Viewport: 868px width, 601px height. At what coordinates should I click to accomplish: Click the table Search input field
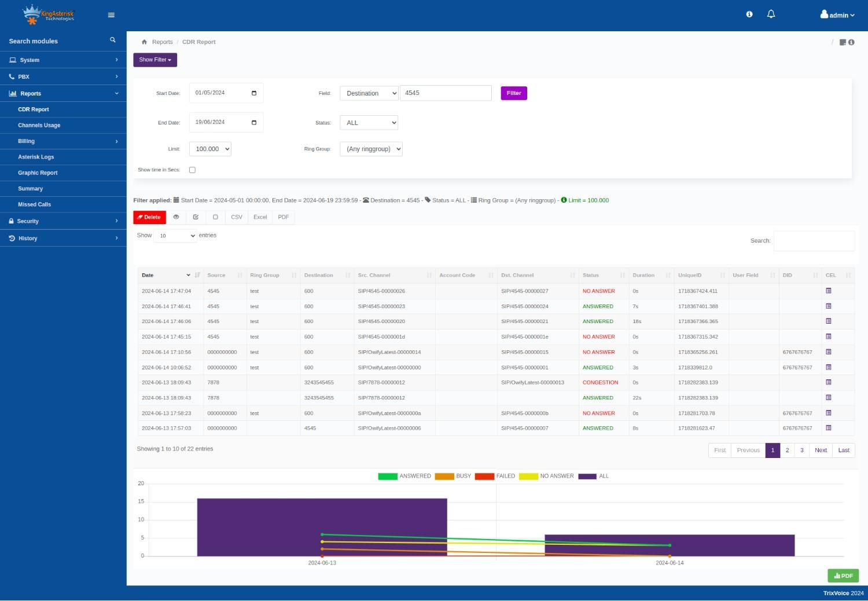tap(814, 241)
